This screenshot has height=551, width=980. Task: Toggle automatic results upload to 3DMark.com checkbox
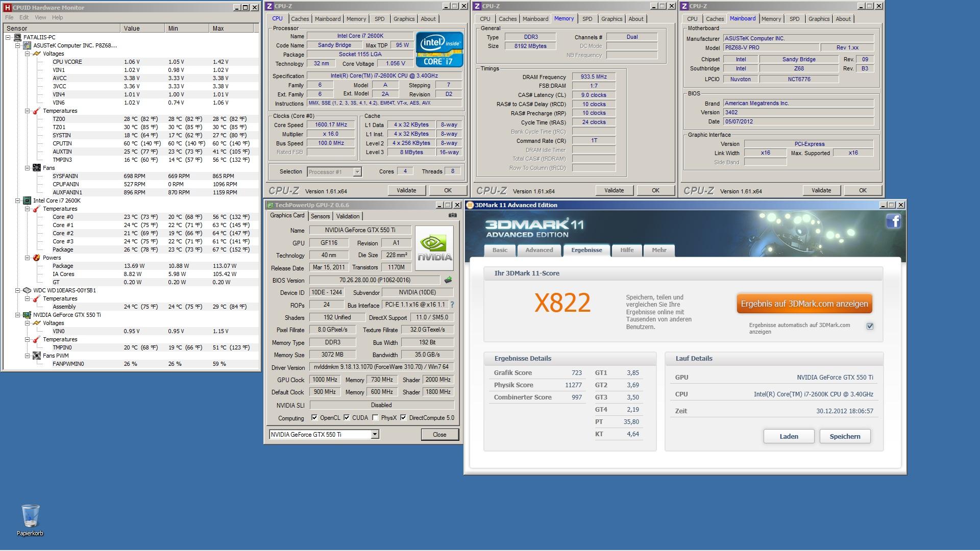[870, 326]
